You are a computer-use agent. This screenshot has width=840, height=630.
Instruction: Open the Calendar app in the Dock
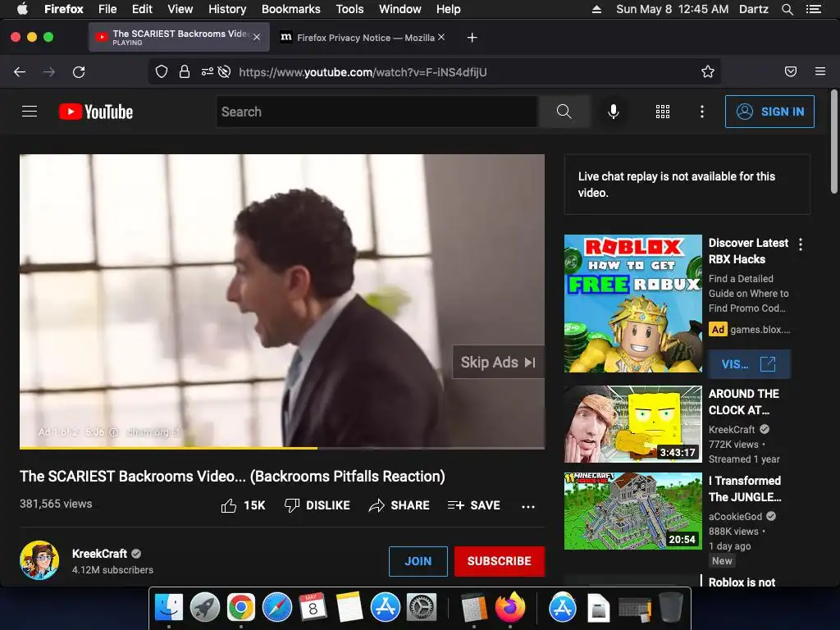313,608
